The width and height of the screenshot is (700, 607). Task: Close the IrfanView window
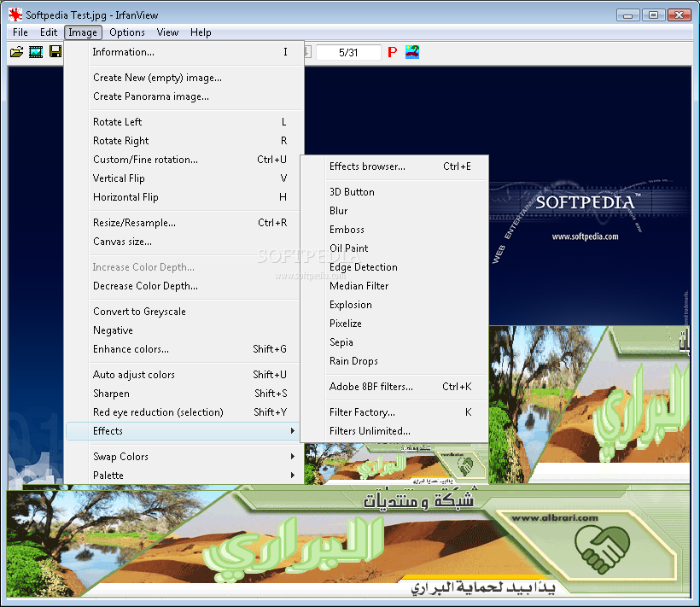pyautogui.click(x=679, y=15)
